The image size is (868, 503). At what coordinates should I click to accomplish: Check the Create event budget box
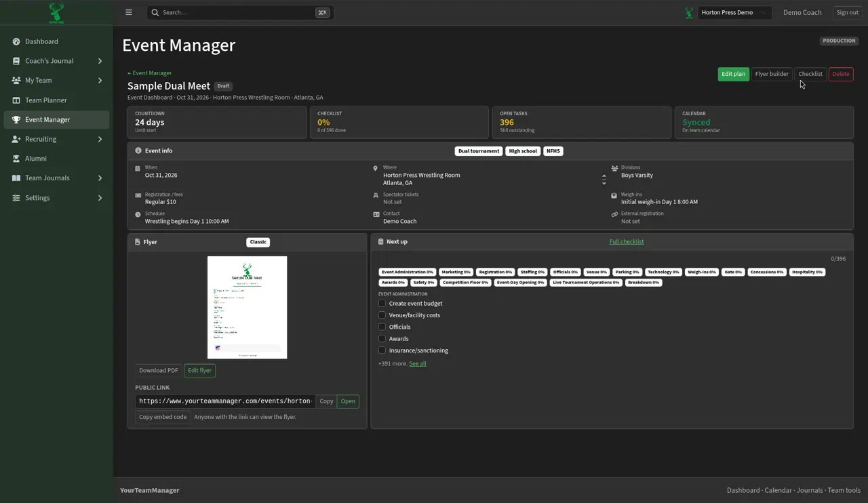[382, 303]
